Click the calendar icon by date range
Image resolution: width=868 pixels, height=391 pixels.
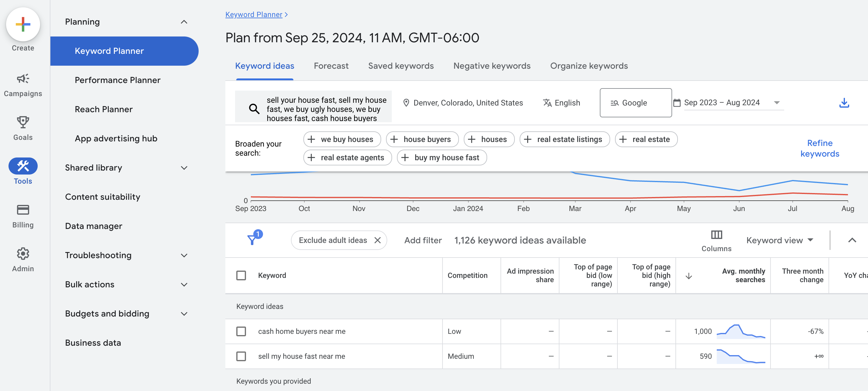[677, 102]
